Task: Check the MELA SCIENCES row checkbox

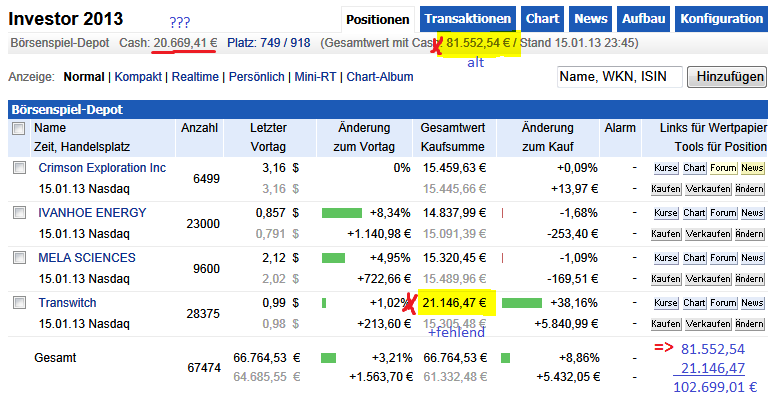Action: 19,258
